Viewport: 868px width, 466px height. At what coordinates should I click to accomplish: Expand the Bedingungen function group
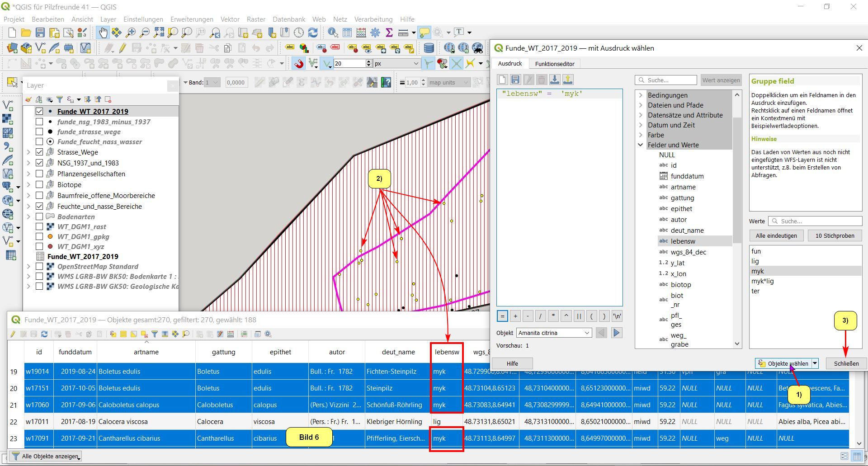click(641, 95)
